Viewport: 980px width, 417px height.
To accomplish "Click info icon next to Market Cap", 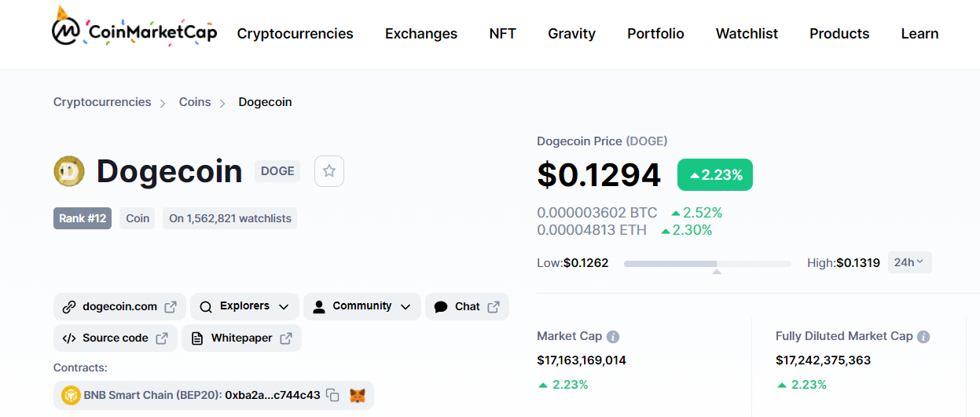I will click(613, 337).
